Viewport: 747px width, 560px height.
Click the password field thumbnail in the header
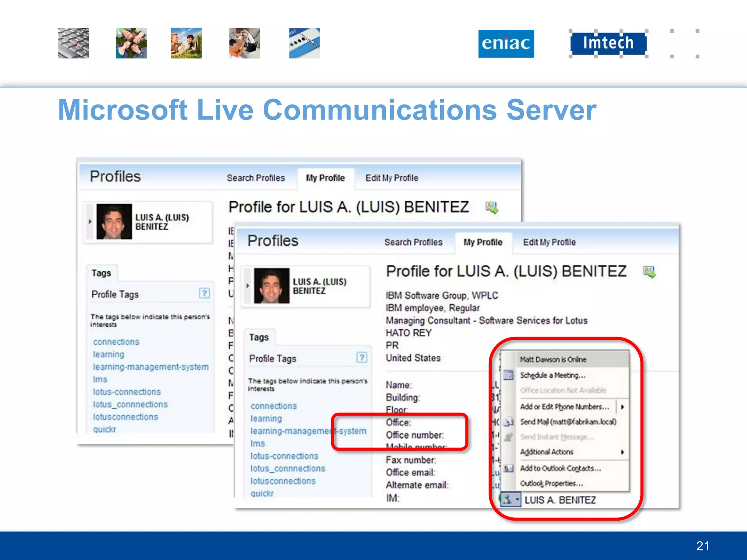coord(305,43)
